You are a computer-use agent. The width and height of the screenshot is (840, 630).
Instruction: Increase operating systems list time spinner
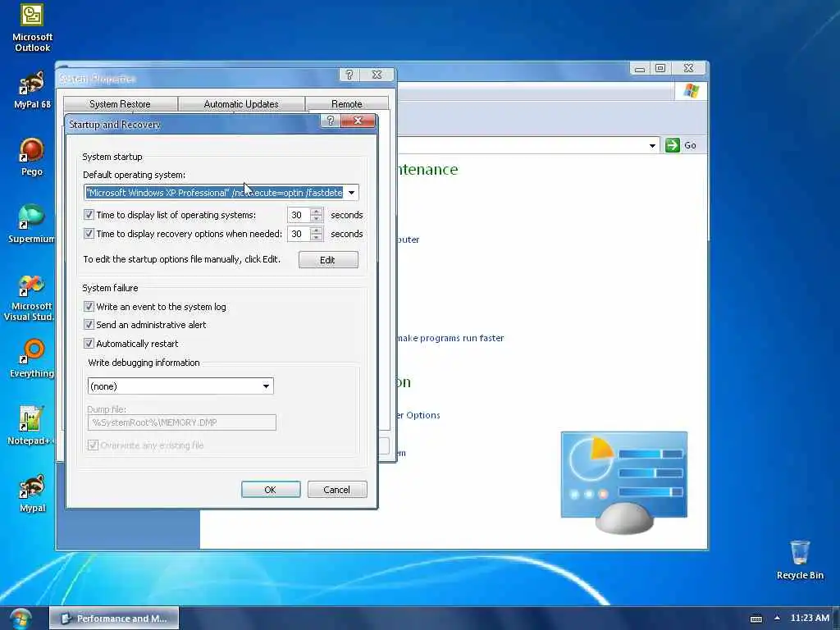pyautogui.click(x=317, y=211)
